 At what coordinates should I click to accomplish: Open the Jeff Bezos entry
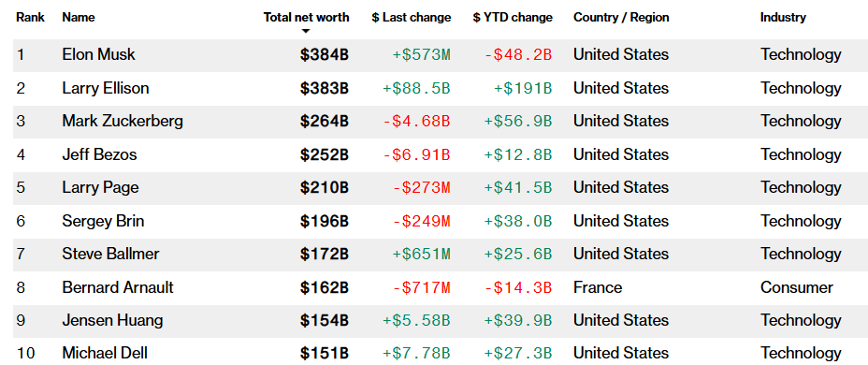click(99, 154)
